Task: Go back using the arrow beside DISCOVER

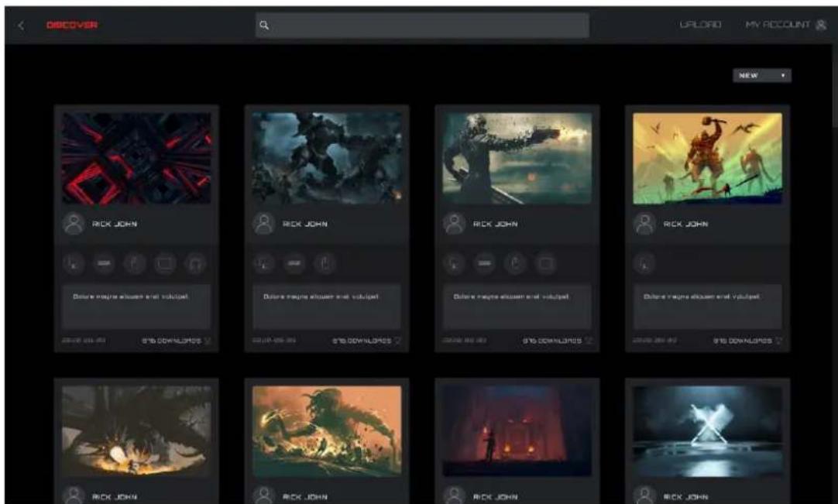Action: pos(22,25)
